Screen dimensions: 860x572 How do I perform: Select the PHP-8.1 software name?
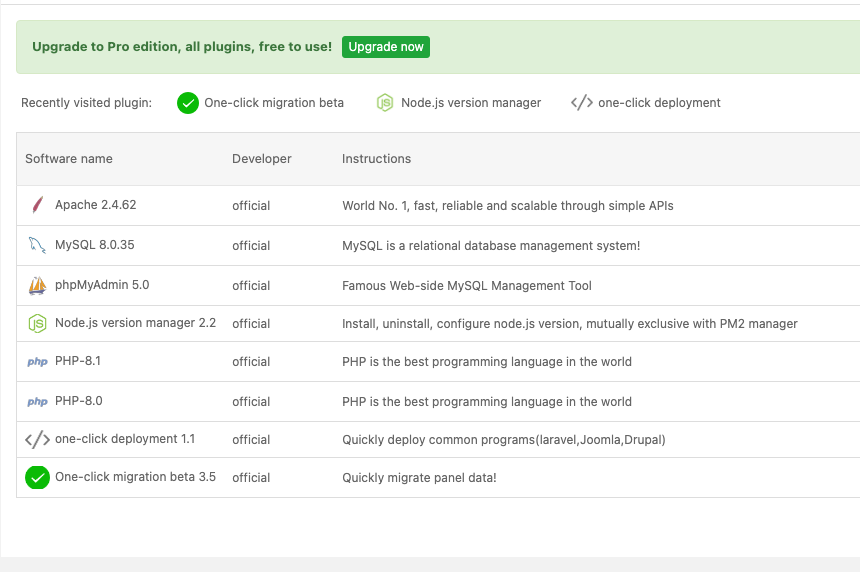coord(78,361)
